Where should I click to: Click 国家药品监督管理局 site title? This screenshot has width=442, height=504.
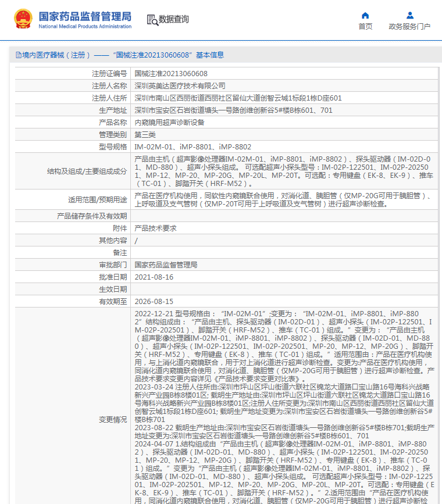(85, 16)
